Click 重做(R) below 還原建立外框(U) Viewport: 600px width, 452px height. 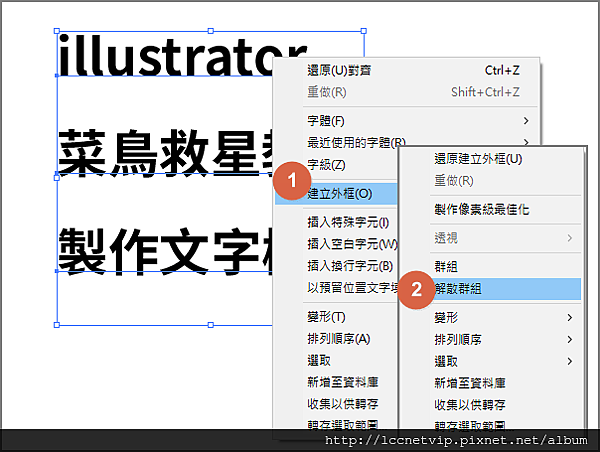click(453, 180)
